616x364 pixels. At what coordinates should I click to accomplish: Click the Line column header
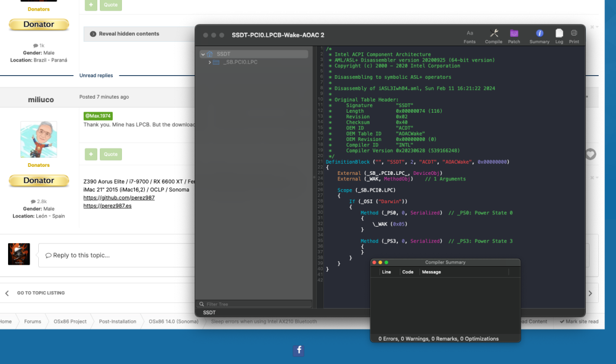(386, 272)
